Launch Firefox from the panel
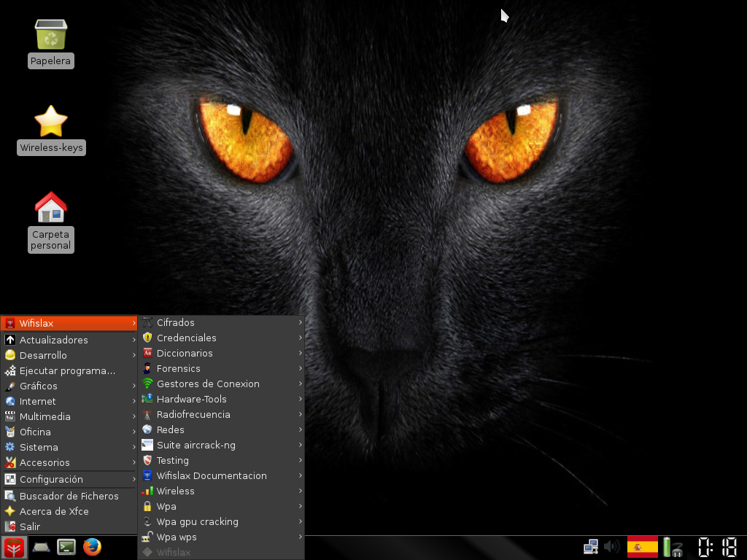747x560 pixels. (x=93, y=547)
